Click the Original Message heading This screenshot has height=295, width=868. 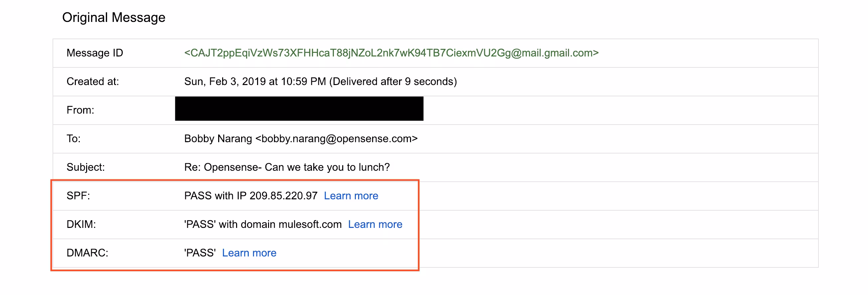pyautogui.click(x=113, y=18)
